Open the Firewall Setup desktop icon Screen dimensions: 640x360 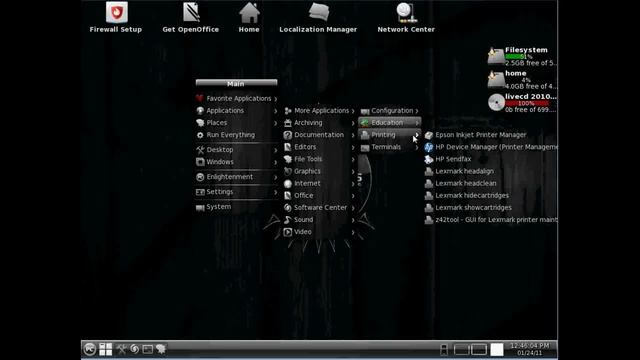click(116, 12)
